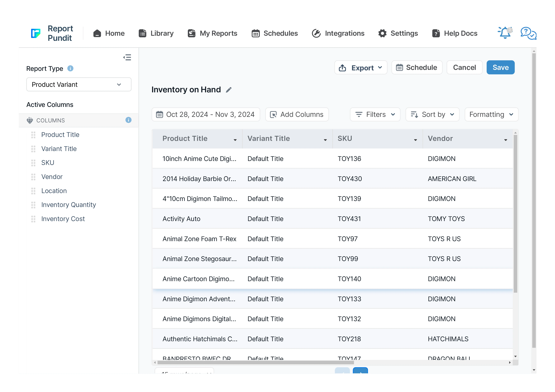Click the drag handle beside Variant Title

pyautogui.click(x=33, y=149)
